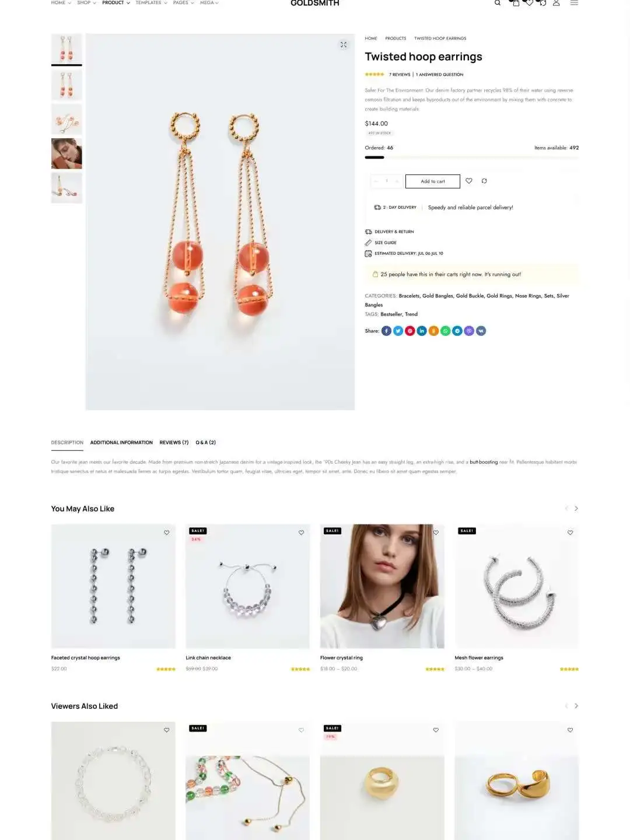Viewport: 630px width, 840px height.
Task: Next arrow in You May Also Like
Action: click(x=576, y=509)
